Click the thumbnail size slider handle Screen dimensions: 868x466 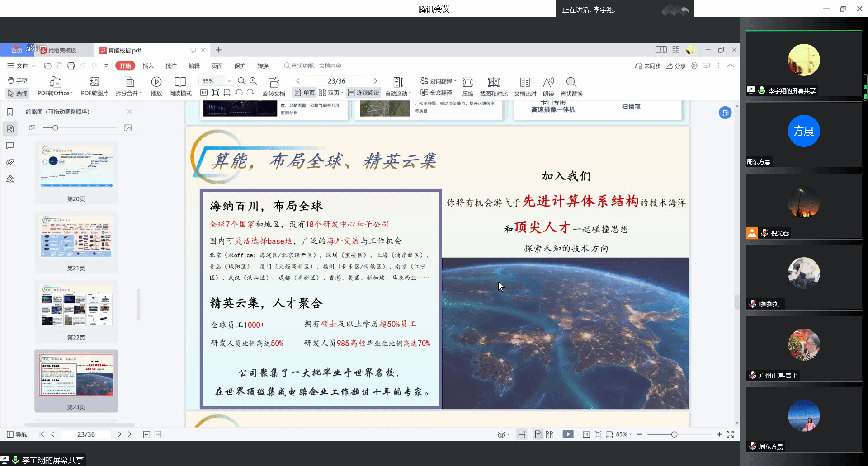(55, 128)
